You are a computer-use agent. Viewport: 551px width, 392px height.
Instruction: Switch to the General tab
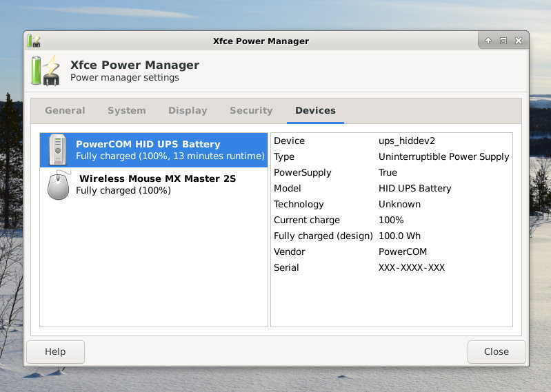(65, 110)
